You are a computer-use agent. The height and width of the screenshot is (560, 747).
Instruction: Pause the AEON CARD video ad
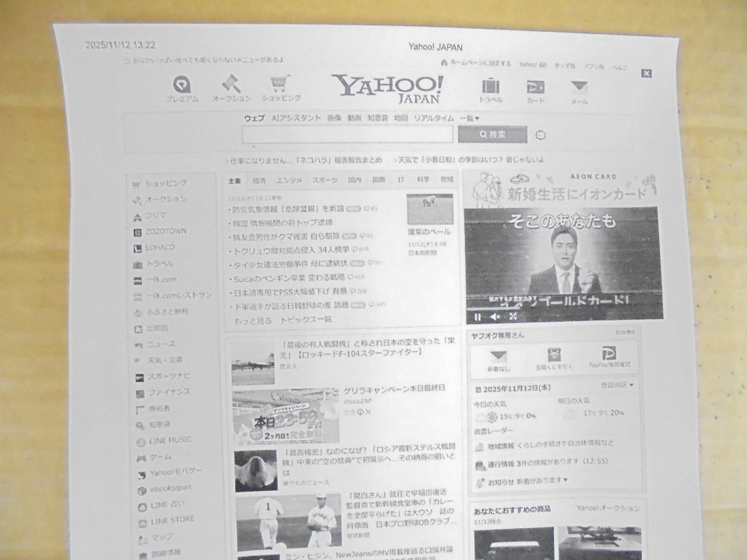pos(477,317)
